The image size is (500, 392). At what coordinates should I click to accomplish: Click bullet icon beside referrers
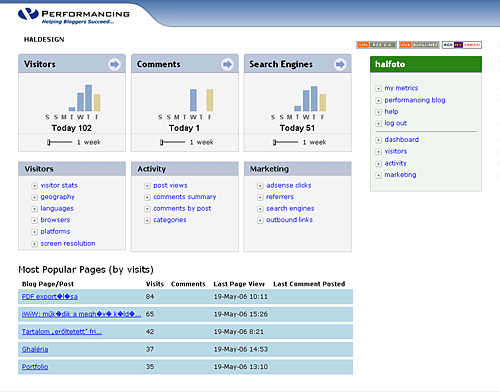pos(260,197)
